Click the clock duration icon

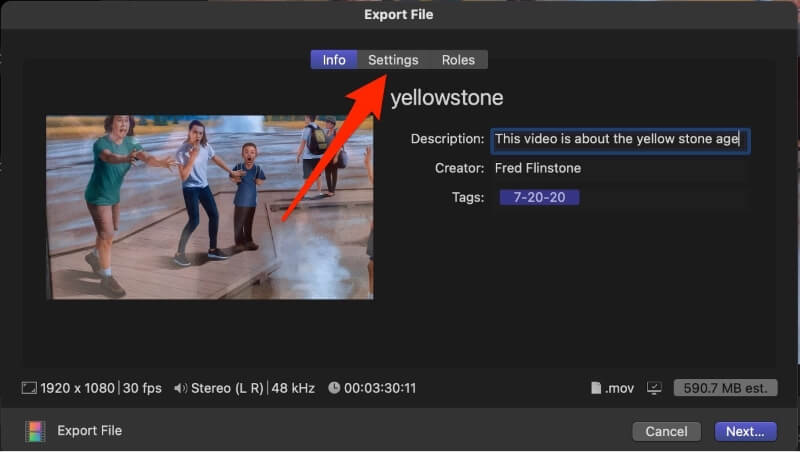(334, 388)
